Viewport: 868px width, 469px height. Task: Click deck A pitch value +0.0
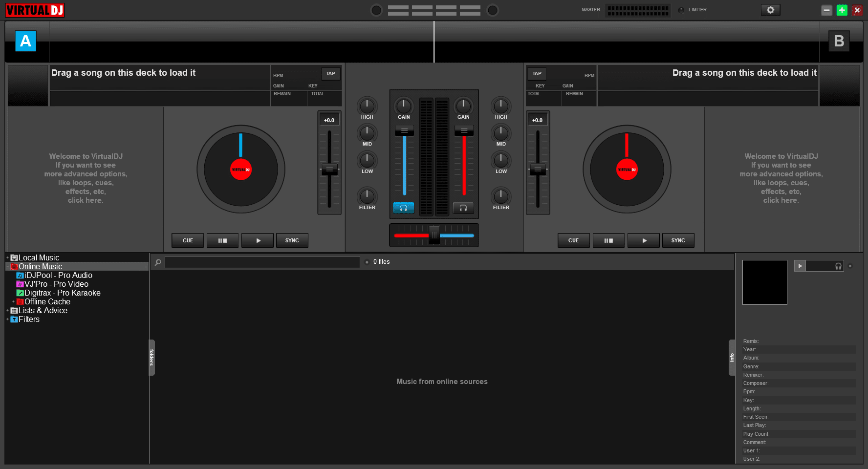tap(329, 120)
